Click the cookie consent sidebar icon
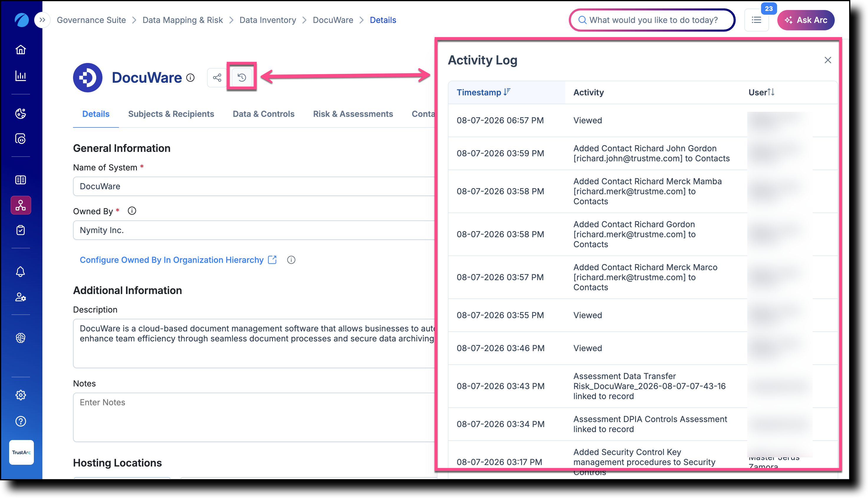This screenshot has width=868, height=498. [21, 113]
